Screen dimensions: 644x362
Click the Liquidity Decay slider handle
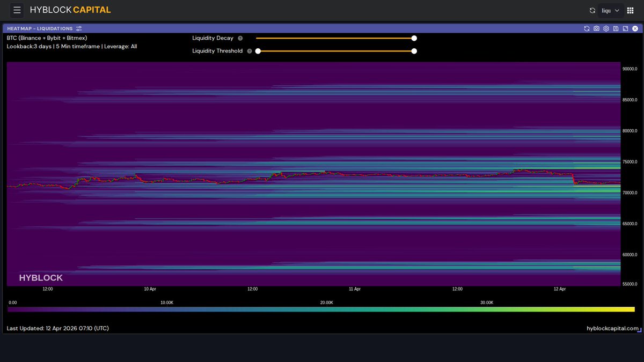pyautogui.click(x=414, y=38)
